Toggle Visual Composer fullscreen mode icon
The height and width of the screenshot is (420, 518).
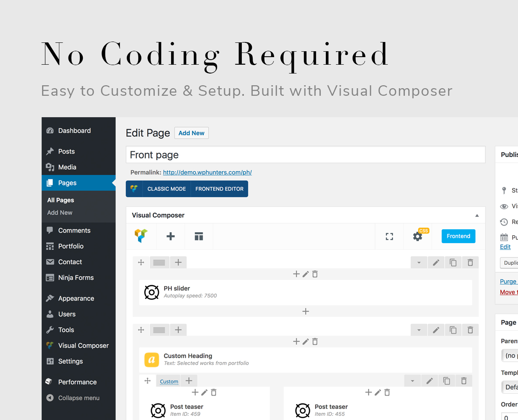point(389,236)
